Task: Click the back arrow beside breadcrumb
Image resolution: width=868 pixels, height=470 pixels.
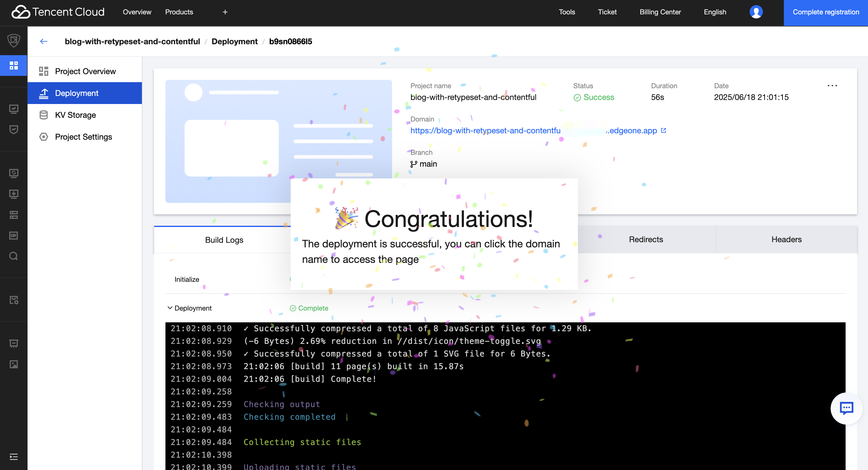Action: point(44,41)
